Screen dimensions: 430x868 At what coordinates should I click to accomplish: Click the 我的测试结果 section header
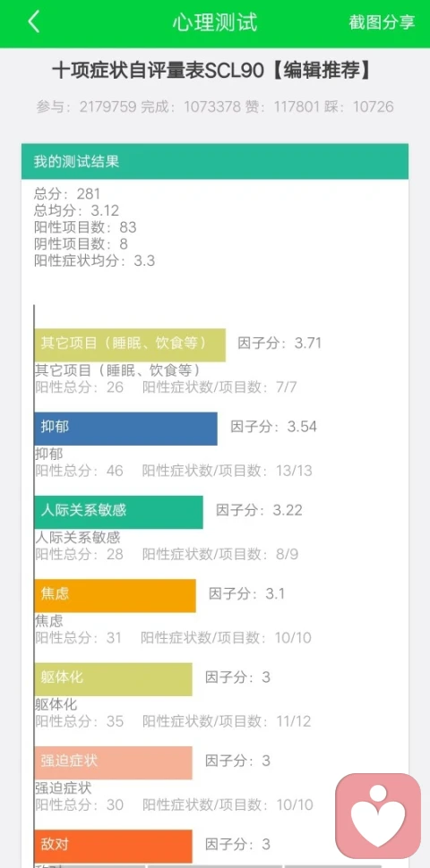pos(215,161)
